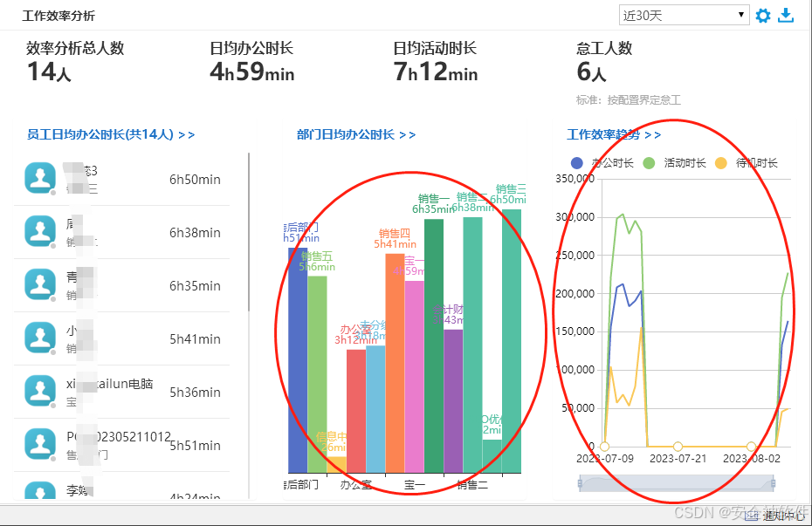Click the light green 销售五 bar
The height and width of the screenshot is (526, 812).
pyautogui.click(x=317, y=374)
